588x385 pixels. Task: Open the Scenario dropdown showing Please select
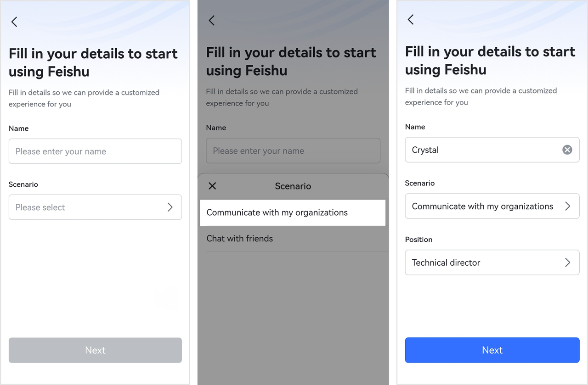[x=95, y=207]
